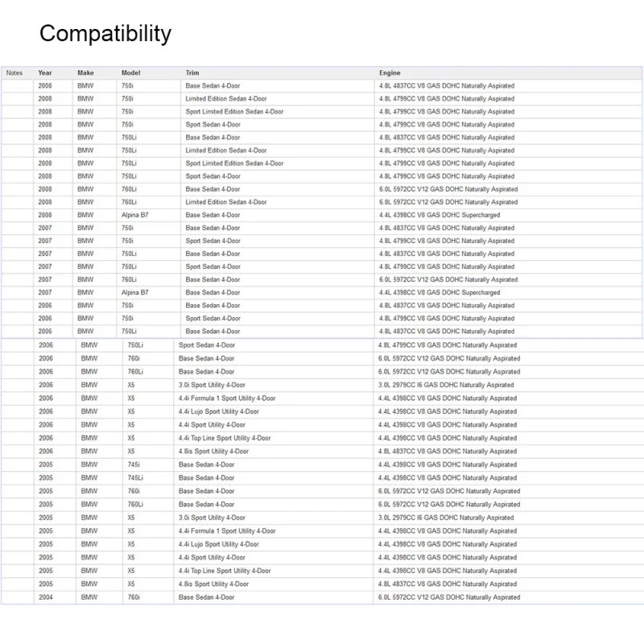Click '760i' model in the 2006 row

pyautogui.click(x=134, y=358)
